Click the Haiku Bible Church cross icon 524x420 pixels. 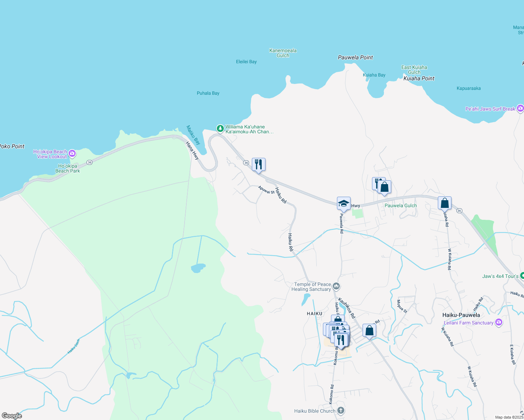point(341,411)
